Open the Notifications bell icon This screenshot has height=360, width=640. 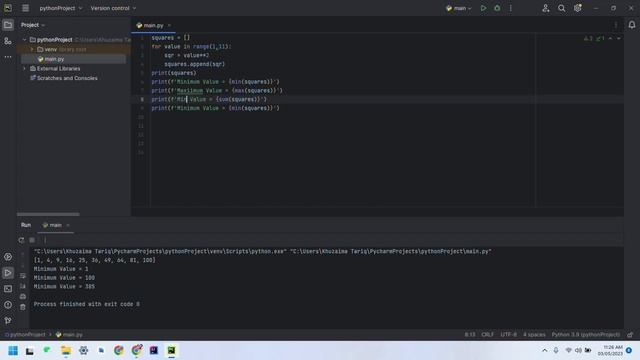point(632,25)
